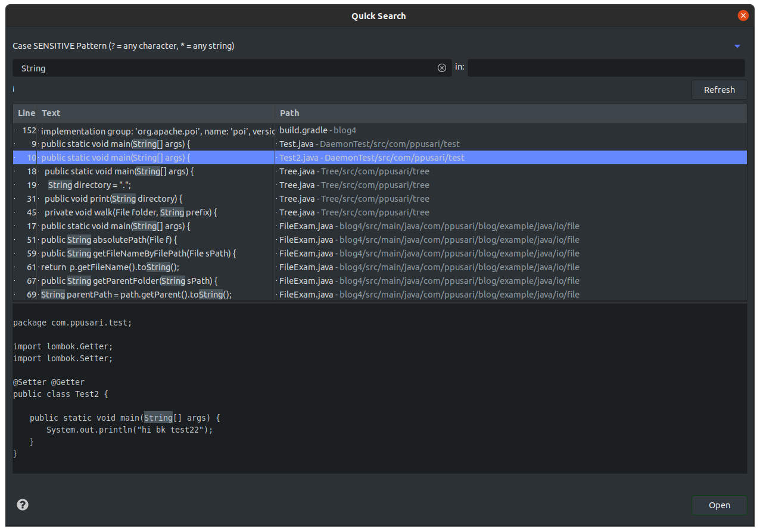The width and height of the screenshot is (760, 532).
Task: Select 'String parentPath = path.getParent()' row
Action: click(380, 295)
